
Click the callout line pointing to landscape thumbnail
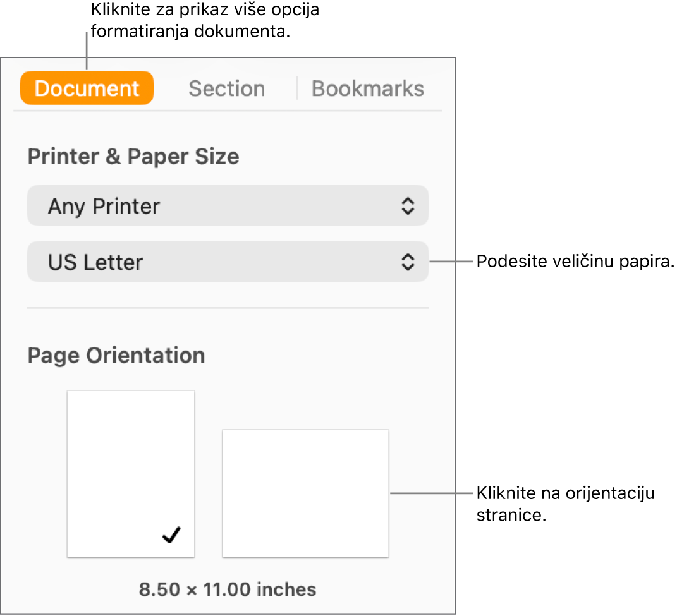coord(429,493)
